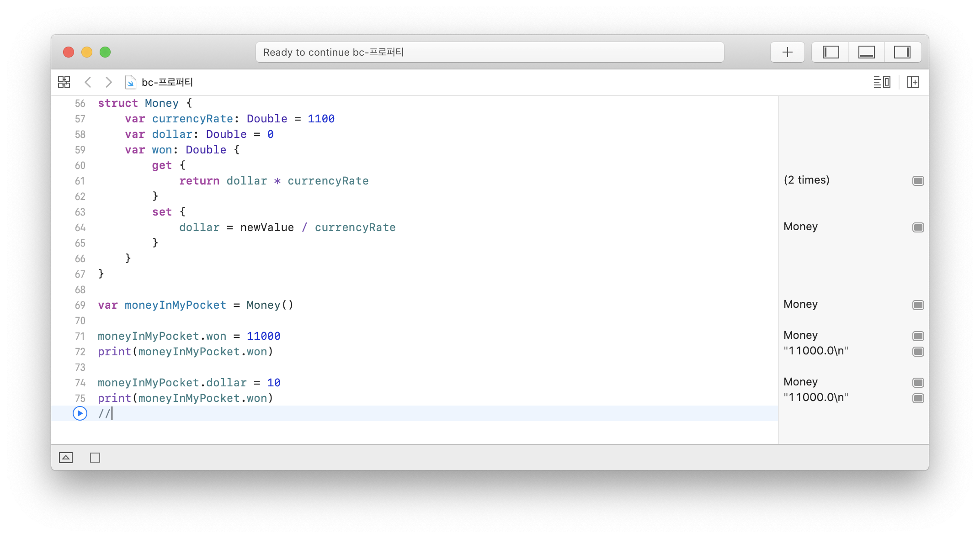Add an editor on the right
This screenshot has height=538, width=980.
pyautogui.click(x=913, y=82)
